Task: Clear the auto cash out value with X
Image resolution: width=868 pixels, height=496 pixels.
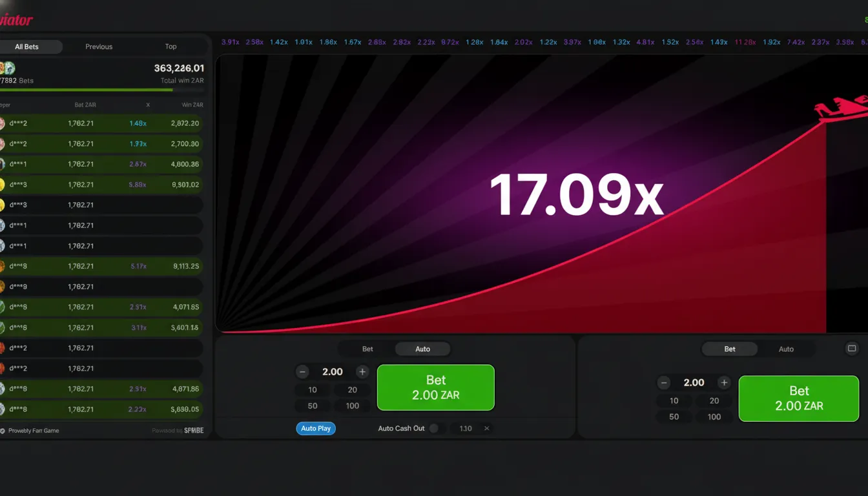Action: click(x=487, y=429)
